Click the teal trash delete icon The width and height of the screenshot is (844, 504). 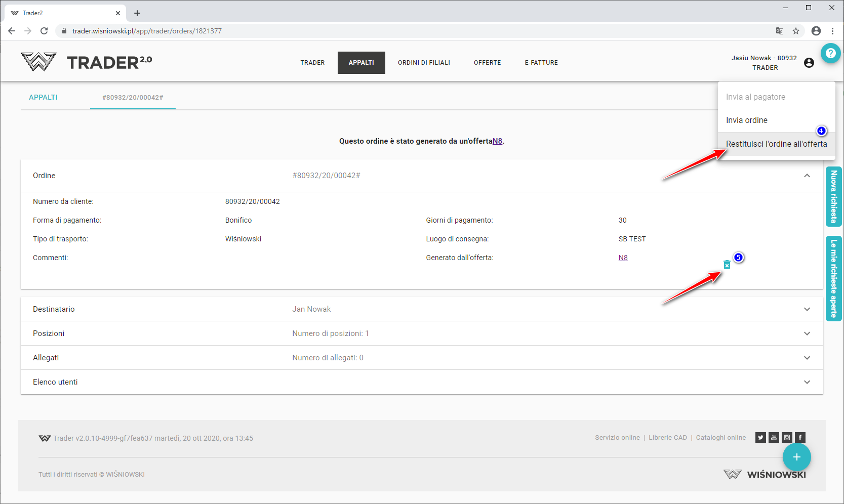(x=727, y=265)
